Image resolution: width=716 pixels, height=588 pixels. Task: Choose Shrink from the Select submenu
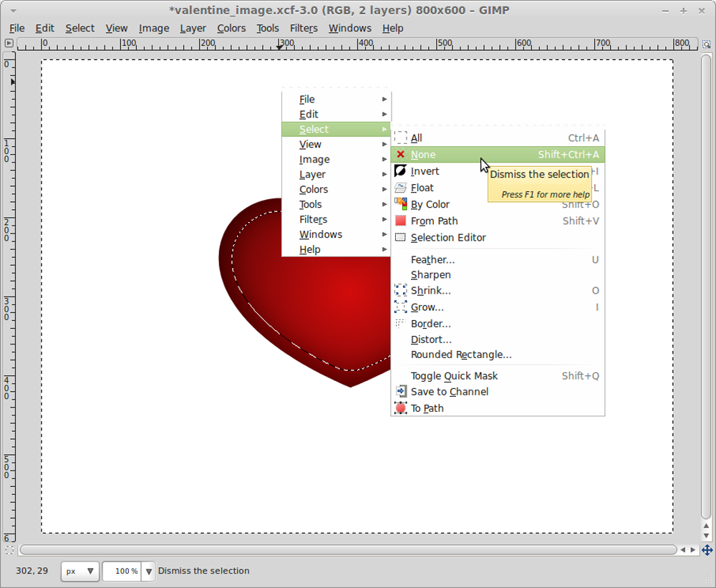coord(431,291)
